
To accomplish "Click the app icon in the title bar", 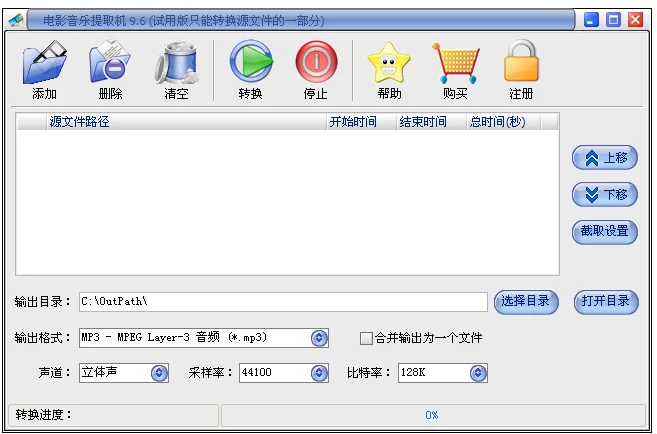I will pos(16,20).
